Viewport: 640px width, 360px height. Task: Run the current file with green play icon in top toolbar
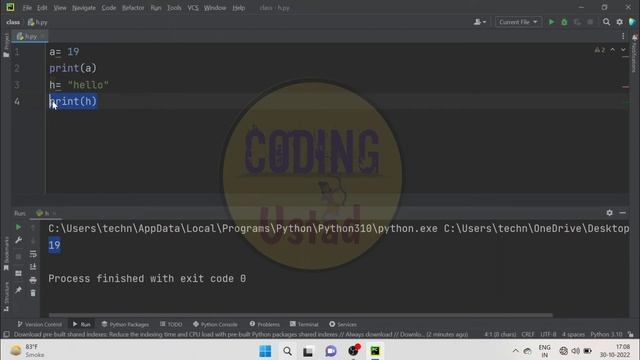[551, 22]
